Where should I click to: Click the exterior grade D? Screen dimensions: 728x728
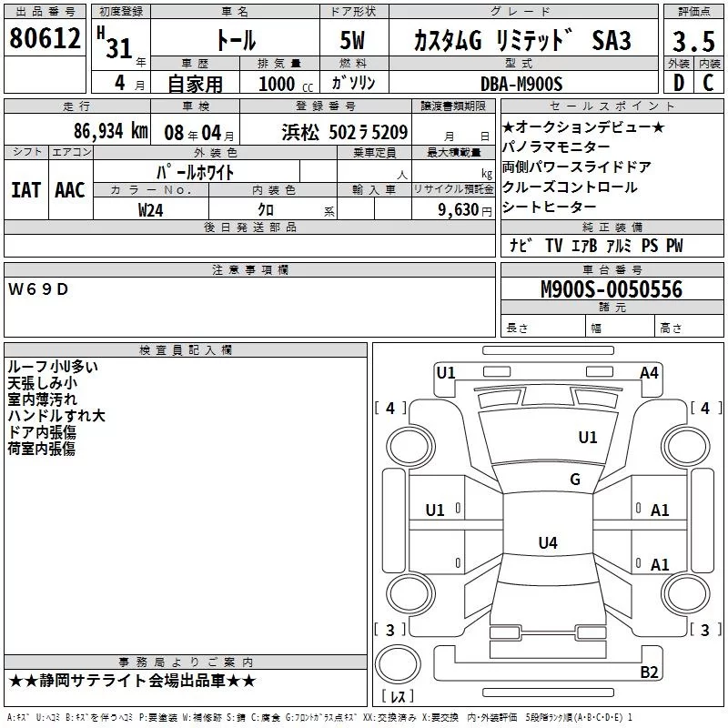(679, 83)
